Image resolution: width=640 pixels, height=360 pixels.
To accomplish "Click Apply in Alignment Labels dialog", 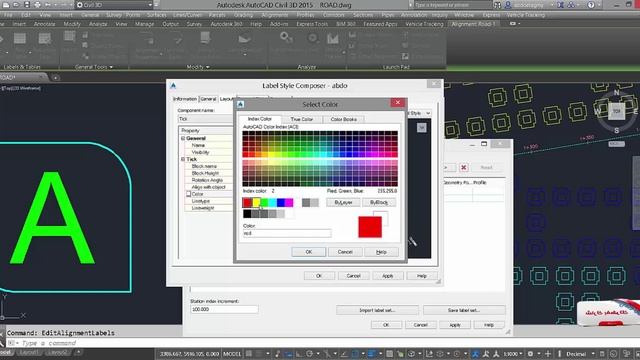I will tap(455, 325).
